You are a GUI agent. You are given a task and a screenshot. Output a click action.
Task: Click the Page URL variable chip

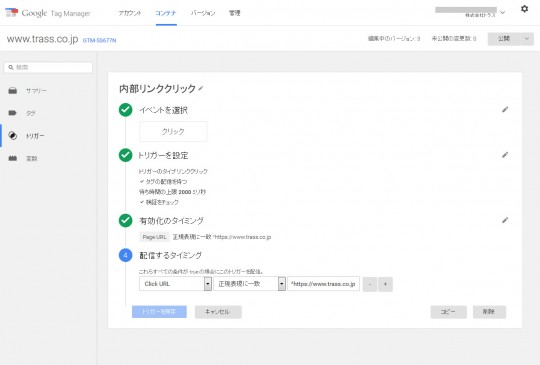pyautogui.click(x=154, y=237)
